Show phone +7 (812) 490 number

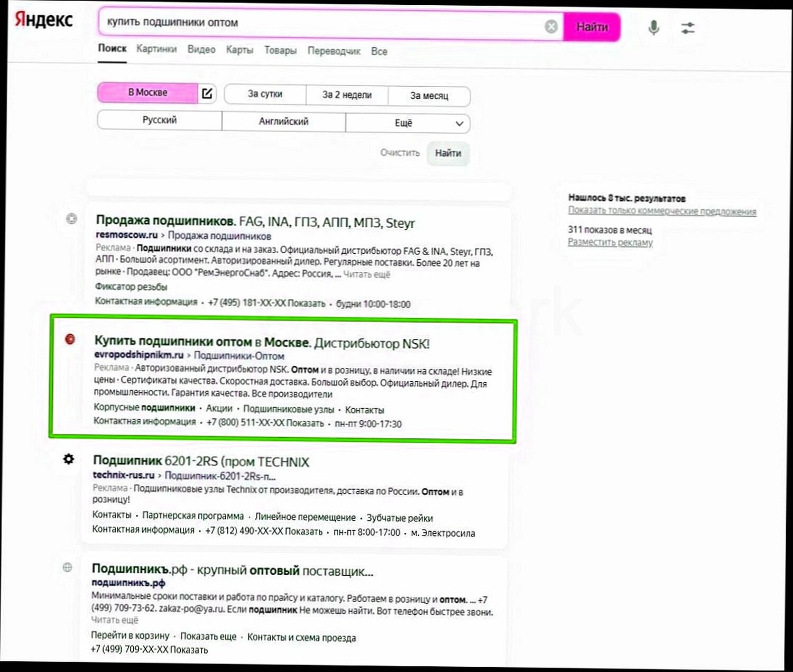click(x=264, y=531)
